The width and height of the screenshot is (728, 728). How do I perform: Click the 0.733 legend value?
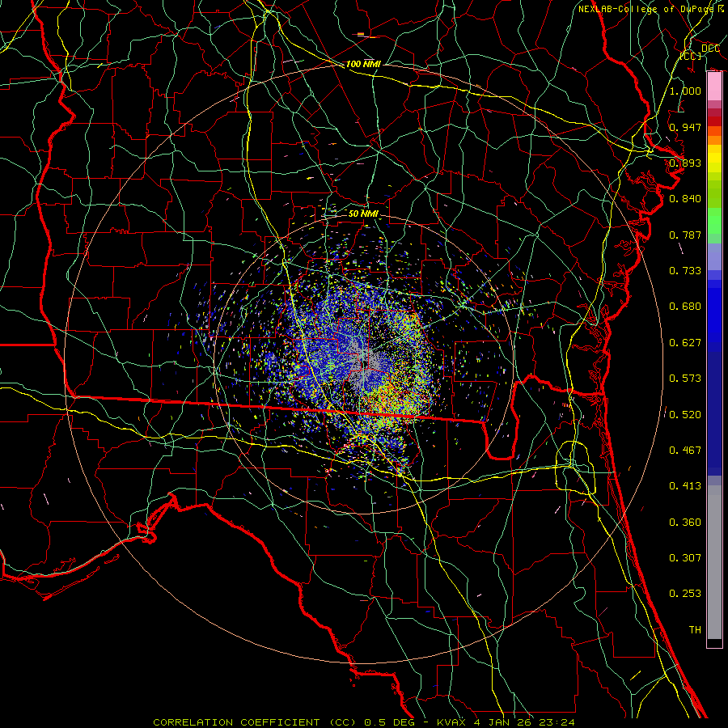[x=685, y=271]
